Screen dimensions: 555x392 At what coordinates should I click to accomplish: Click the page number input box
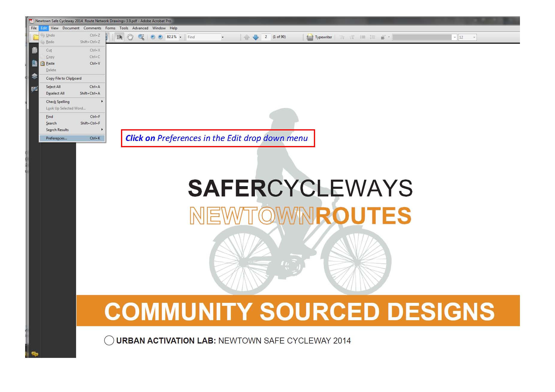click(266, 37)
